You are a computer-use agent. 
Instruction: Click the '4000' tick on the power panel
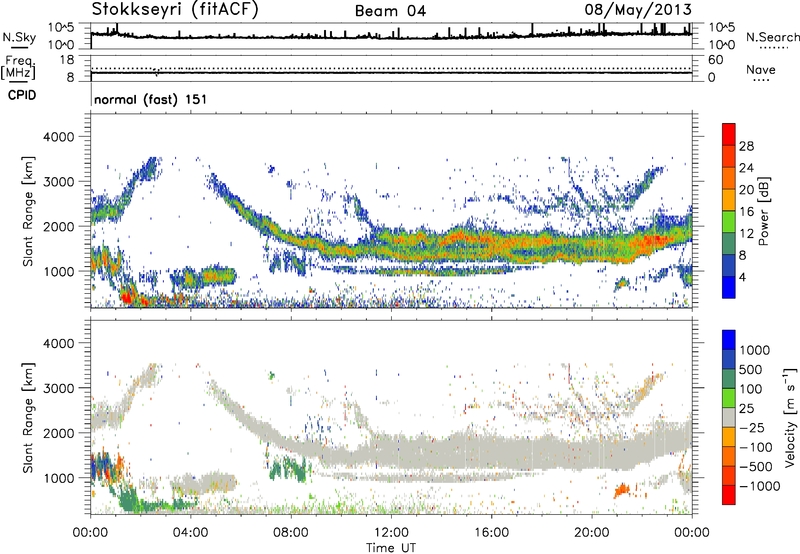point(58,137)
